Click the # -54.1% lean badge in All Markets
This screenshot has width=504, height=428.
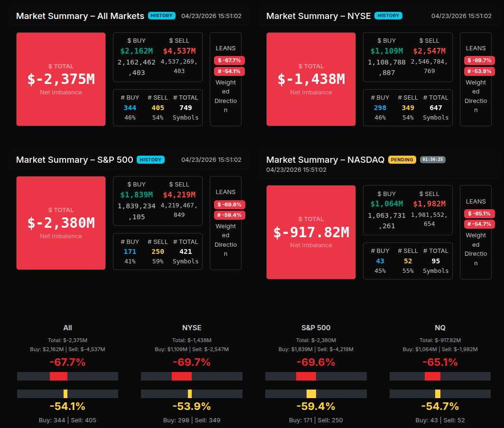point(229,71)
